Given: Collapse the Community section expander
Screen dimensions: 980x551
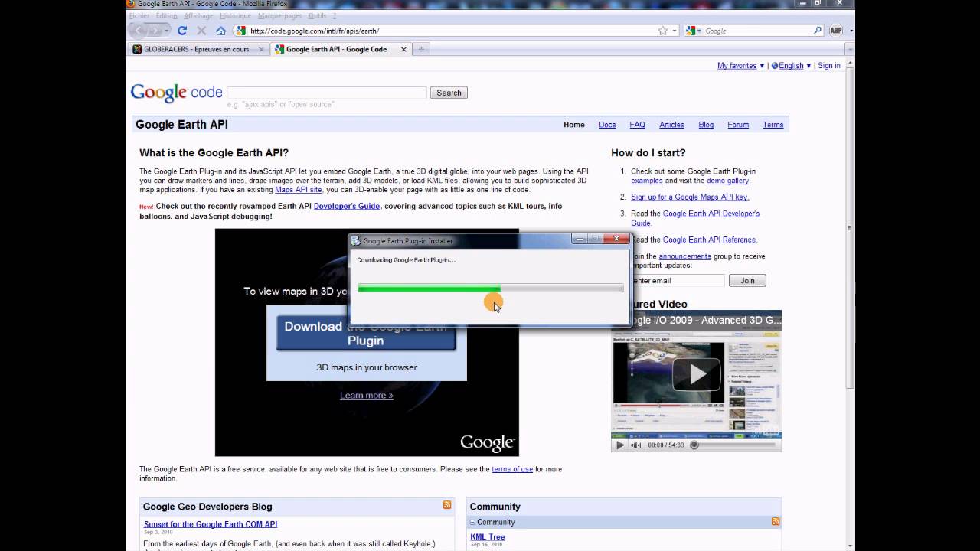Looking at the screenshot, I should pyautogui.click(x=472, y=522).
